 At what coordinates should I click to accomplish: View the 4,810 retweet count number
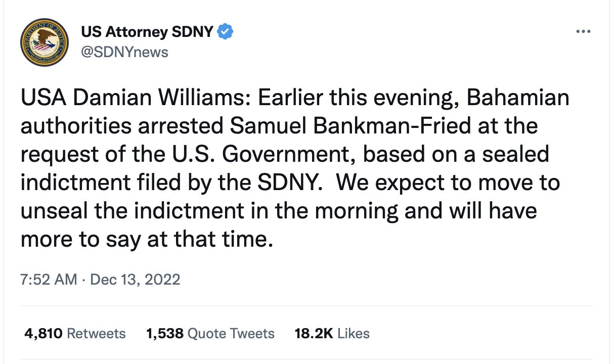pos(43,334)
